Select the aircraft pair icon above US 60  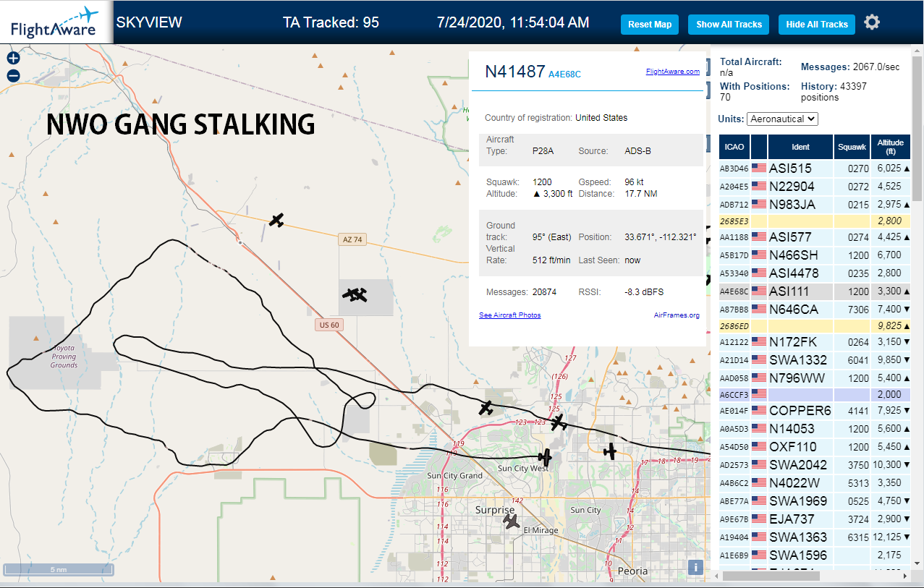coord(355,294)
